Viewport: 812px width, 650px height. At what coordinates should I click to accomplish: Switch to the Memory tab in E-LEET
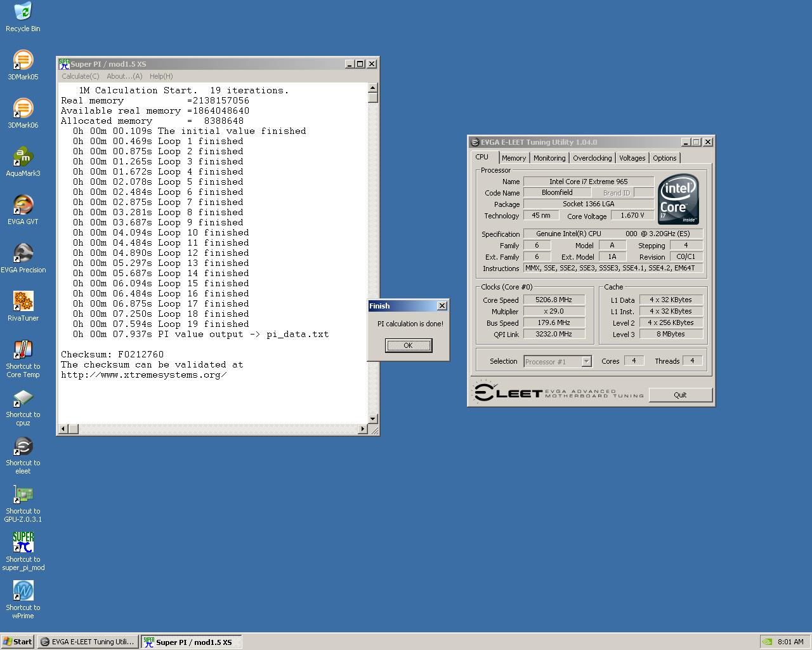514,158
